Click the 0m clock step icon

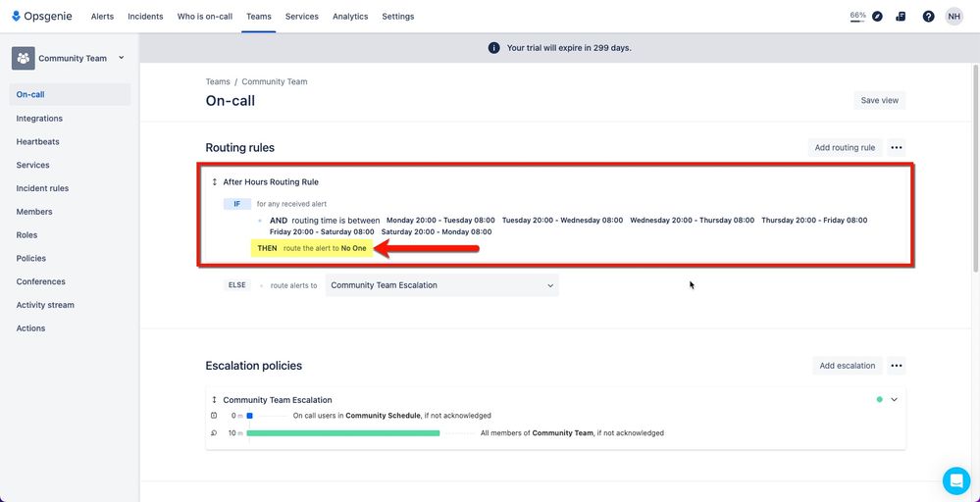point(215,415)
